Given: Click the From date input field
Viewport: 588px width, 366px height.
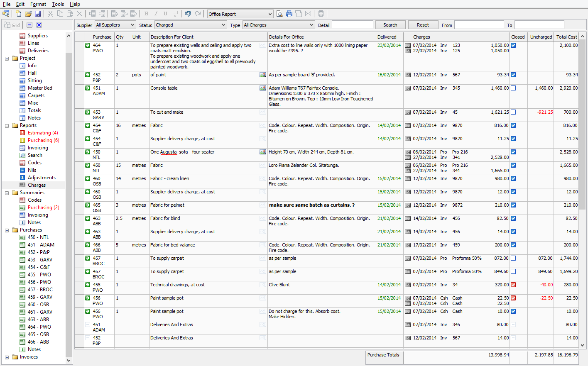Looking at the screenshot, I should (479, 25).
